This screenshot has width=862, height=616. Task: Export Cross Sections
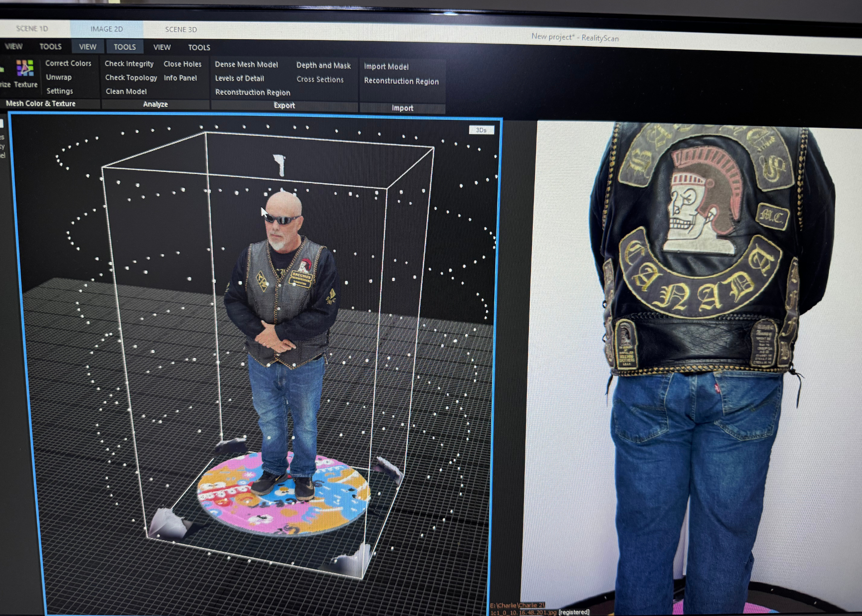point(320,79)
